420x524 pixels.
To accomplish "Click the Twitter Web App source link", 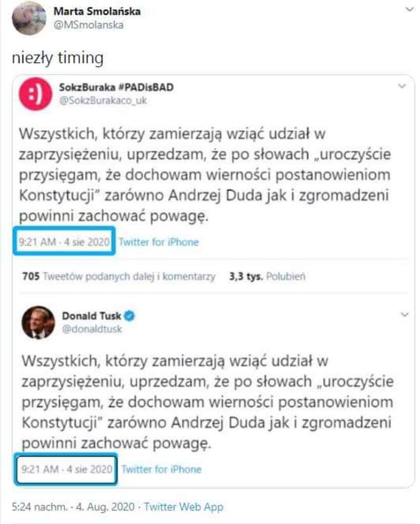I will 184,507.
